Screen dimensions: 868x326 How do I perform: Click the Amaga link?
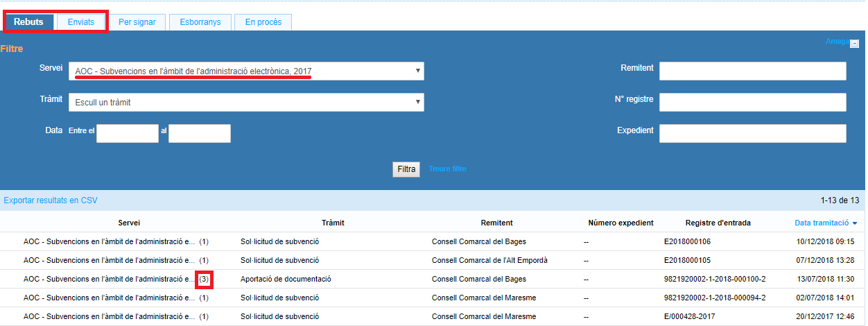(x=835, y=42)
